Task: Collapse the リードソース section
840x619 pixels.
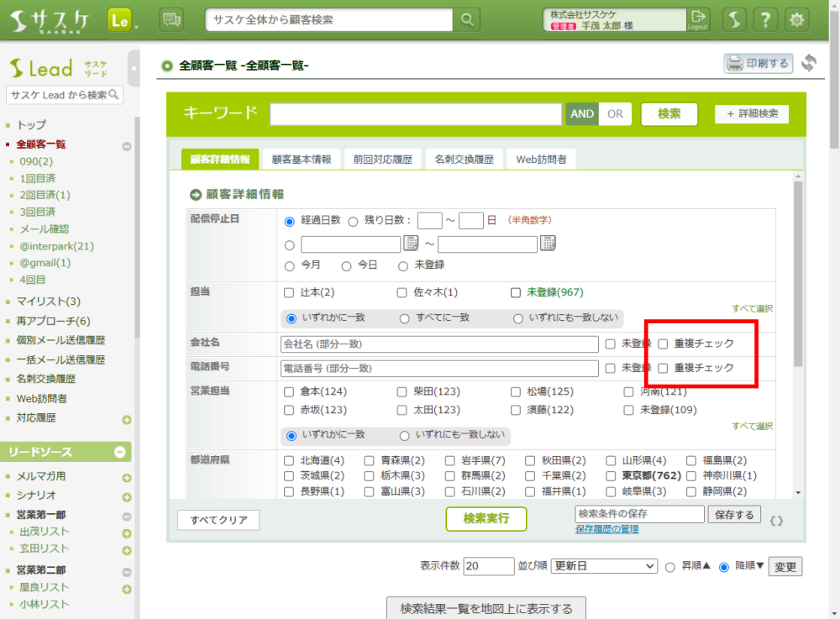Action: [x=120, y=453]
